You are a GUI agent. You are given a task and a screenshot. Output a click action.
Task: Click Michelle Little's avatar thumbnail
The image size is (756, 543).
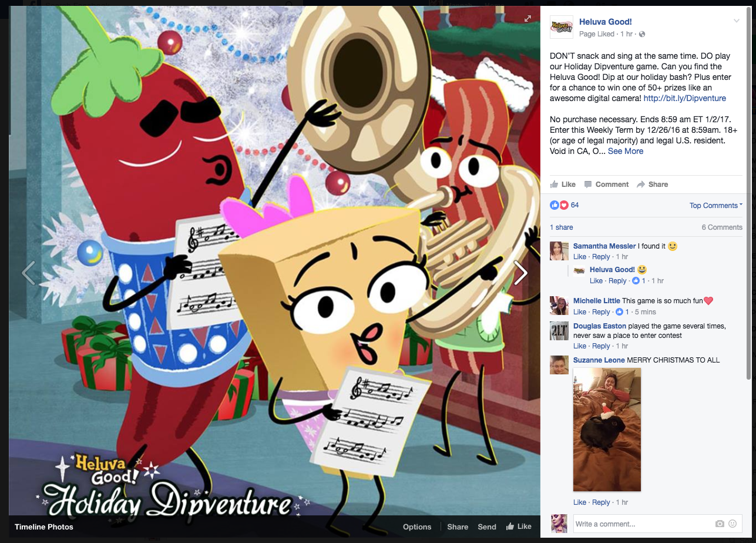pyautogui.click(x=559, y=306)
